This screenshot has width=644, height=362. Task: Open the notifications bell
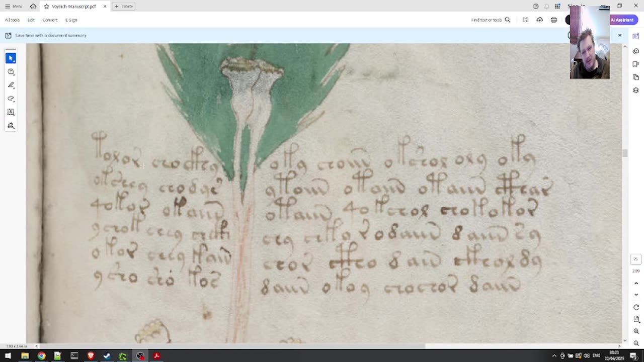tap(546, 6)
